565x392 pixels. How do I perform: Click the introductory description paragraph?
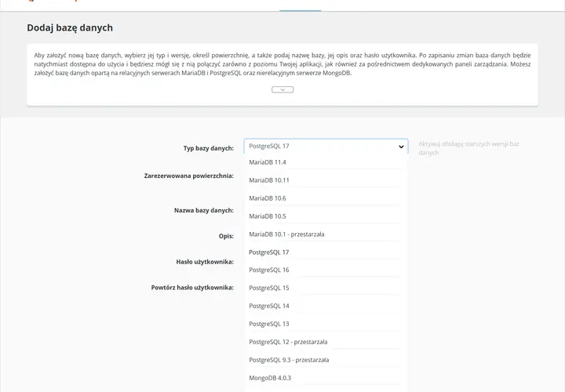[x=282, y=64]
